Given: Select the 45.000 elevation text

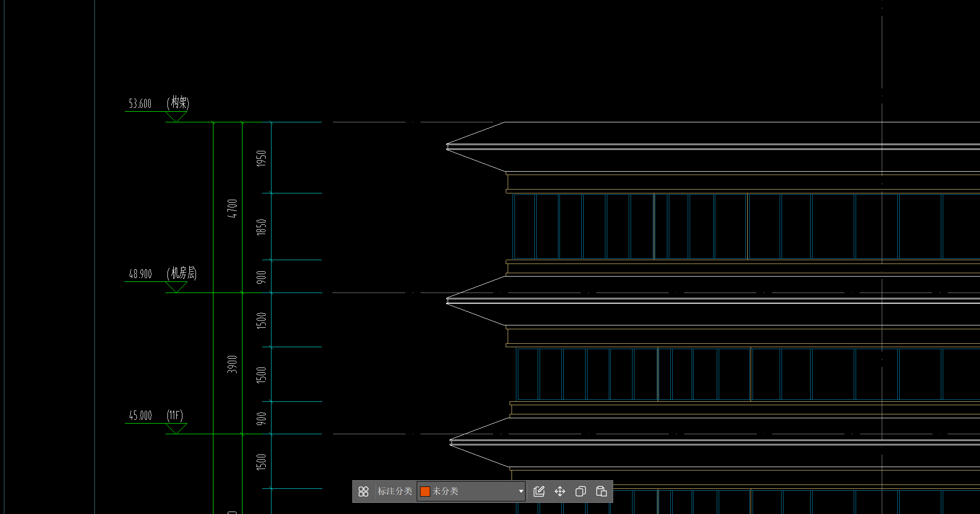Looking at the screenshot, I should (x=140, y=415).
